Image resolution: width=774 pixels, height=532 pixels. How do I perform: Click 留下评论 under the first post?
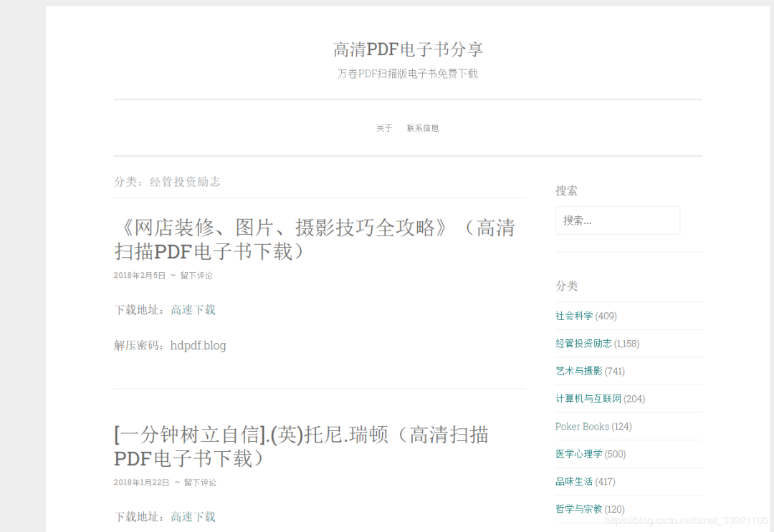tap(196, 276)
